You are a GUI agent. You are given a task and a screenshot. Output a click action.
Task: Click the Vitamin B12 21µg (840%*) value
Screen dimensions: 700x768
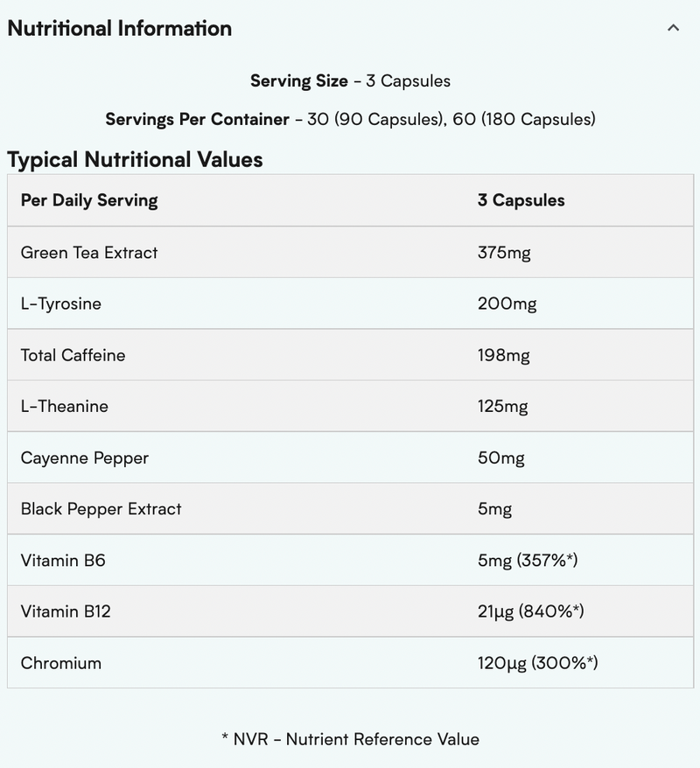pyautogui.click(x=530, y=611)
